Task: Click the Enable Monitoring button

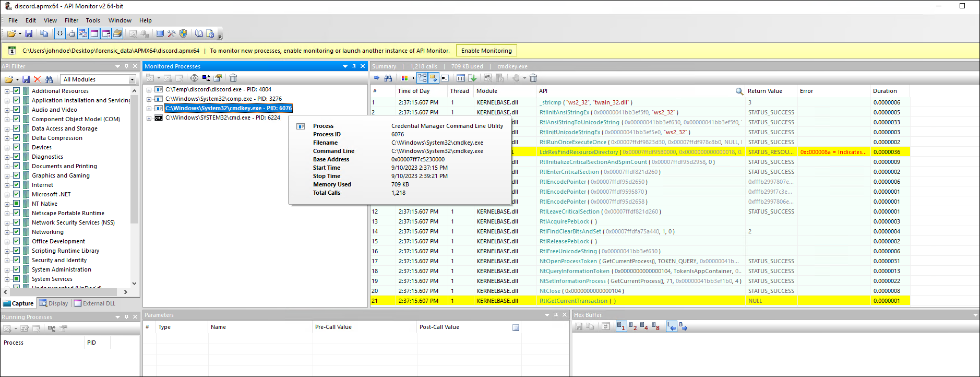Action: click(x=486, y=51)
